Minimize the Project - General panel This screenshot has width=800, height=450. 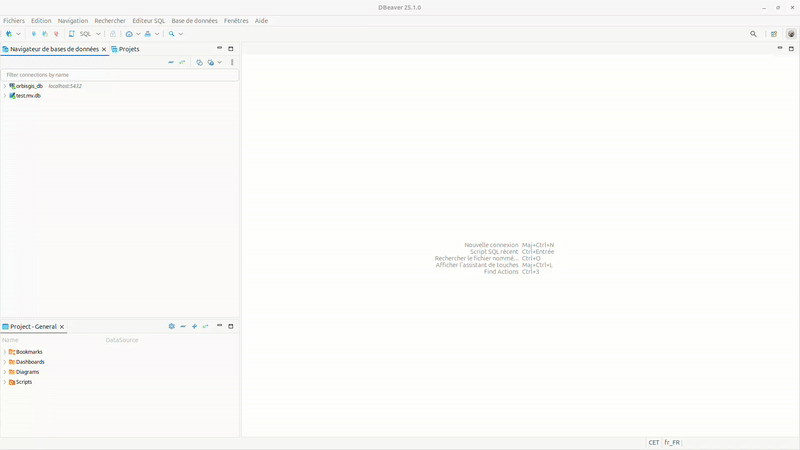[219, 326]
